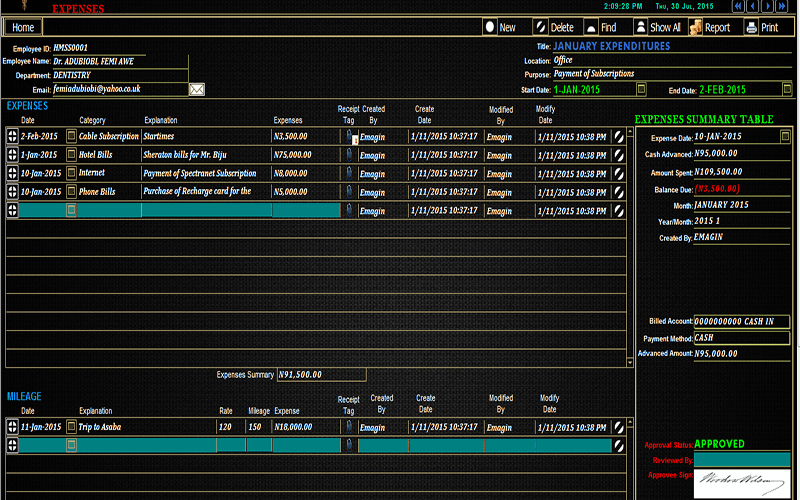
Task: Open Find from the toolbar
Action: [600, 28]
